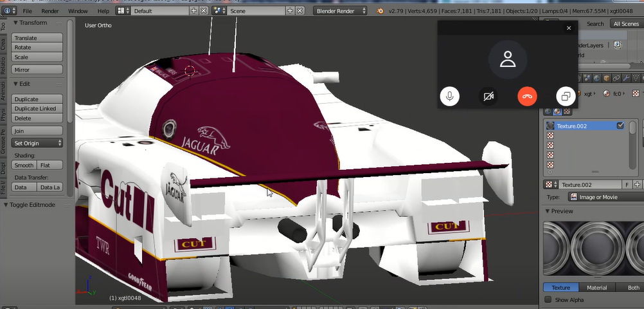Image resolution: width=644 pixels, height=309 pixels.
Task: Open the Help menu
Action: tap(103, 11)
